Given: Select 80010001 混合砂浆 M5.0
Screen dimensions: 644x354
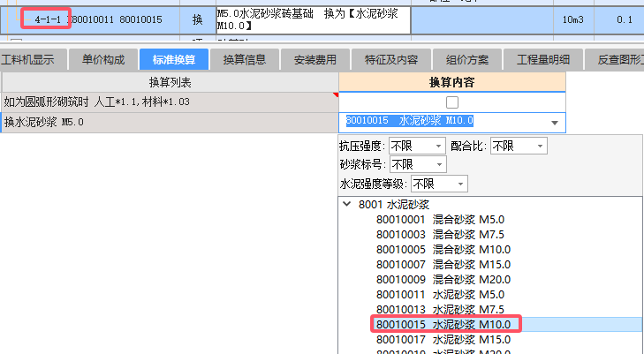Looking at the screenshot, I should click(x=440, y=220).
